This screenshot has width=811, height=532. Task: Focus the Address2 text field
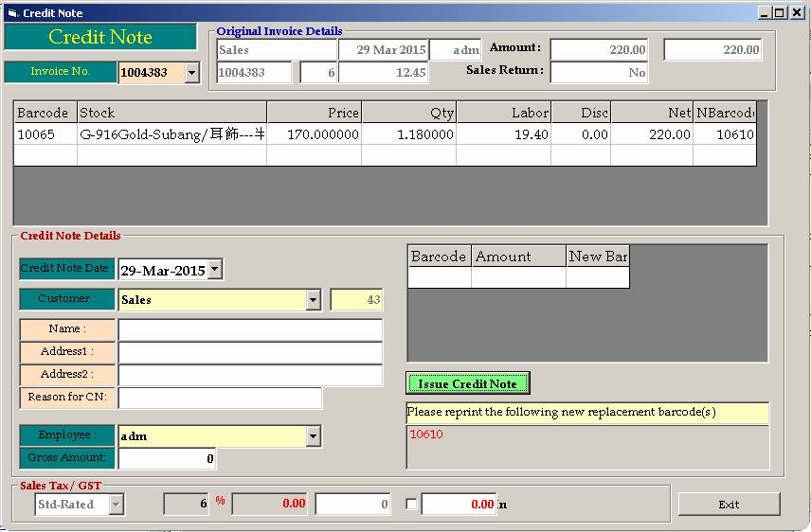(x=250, y=375)
